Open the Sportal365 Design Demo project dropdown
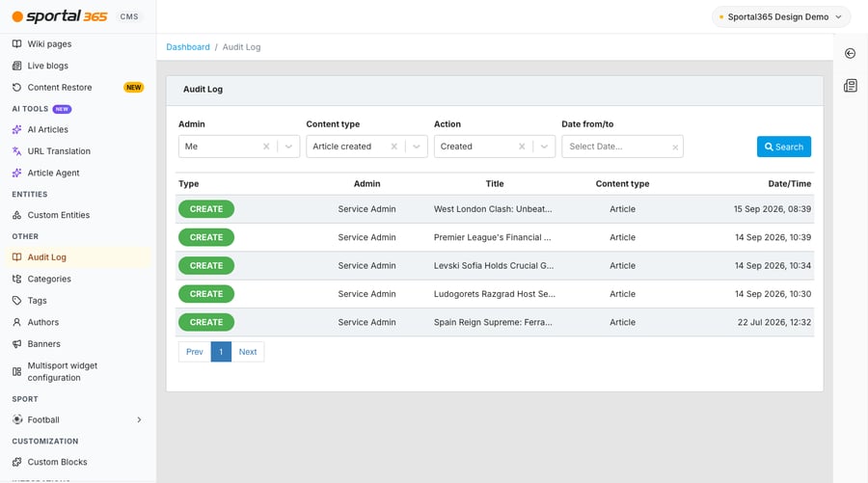Image resolution: width=868 pixels, height=483 pixels. pyautogui.click(x=780, y=16)
